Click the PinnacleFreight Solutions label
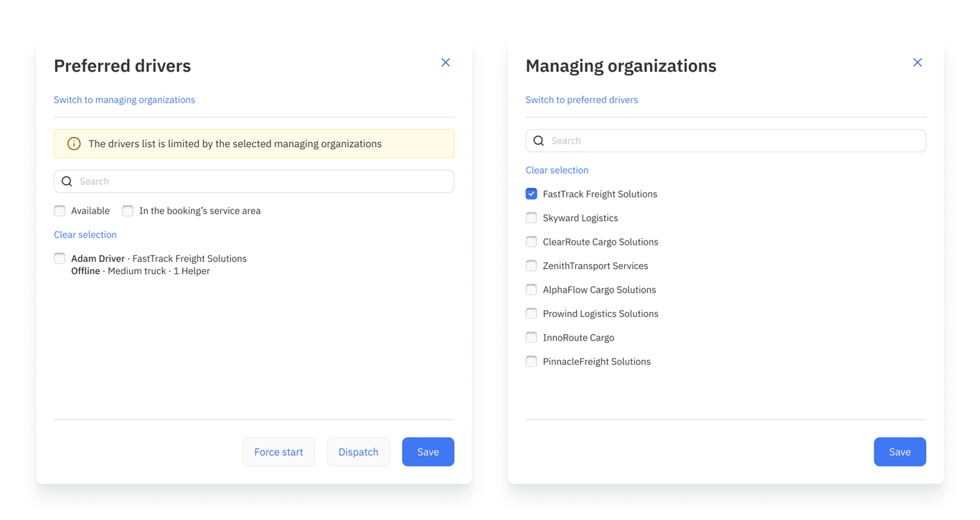980x520 pixels. coord(597,361)
